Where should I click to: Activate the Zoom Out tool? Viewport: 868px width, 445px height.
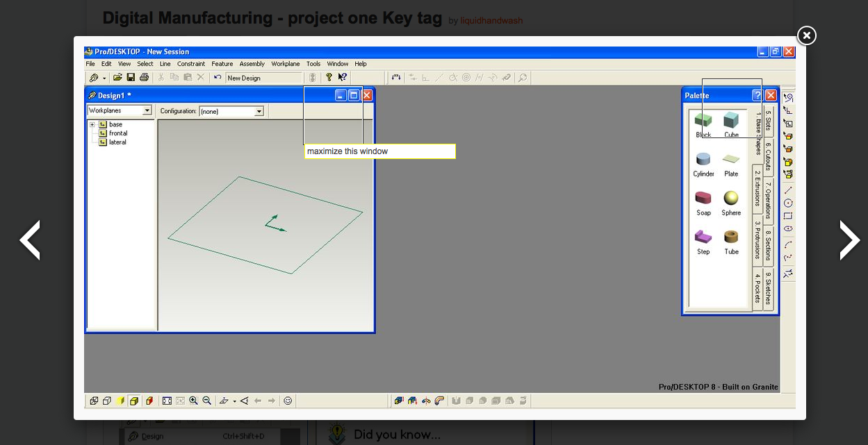pos(207,401)
